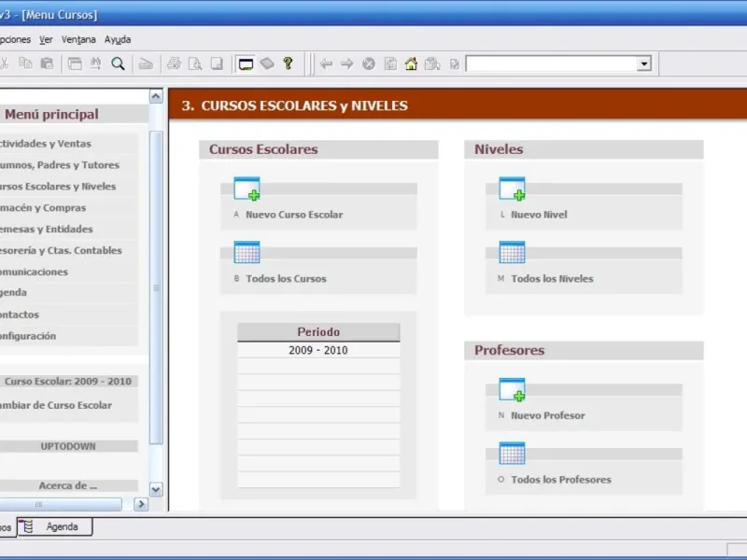
Task: Click the Todos los Profesores link
Action: 561,480
